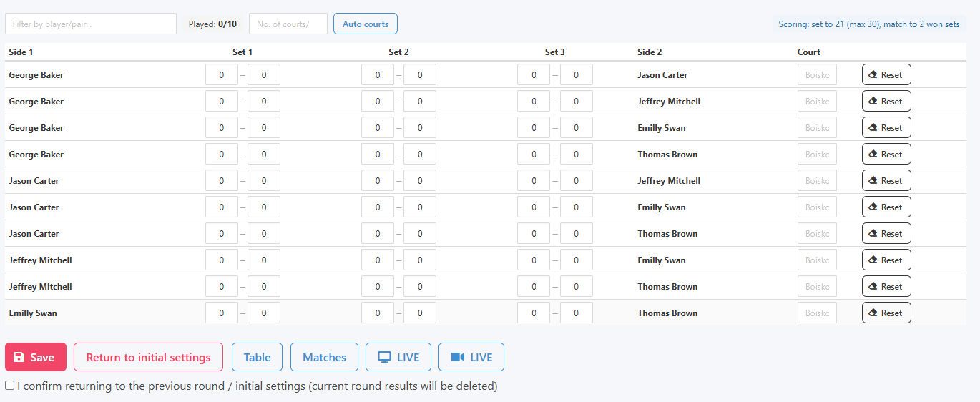Click Court field for Carter vs Mitchell
The image size is (980, 402).
click(817, 180)
